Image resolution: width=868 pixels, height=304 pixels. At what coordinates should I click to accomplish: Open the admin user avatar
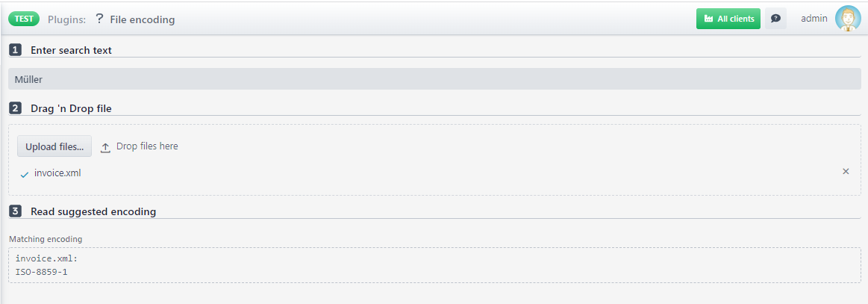pyautogui.click(x=848, y=18)
